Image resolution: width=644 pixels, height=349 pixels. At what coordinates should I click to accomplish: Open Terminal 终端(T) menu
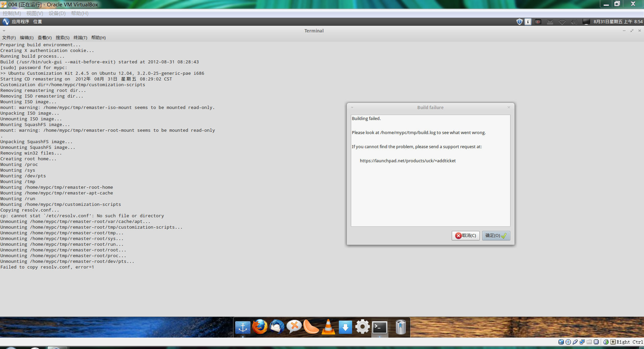click(x=80, y=38)
